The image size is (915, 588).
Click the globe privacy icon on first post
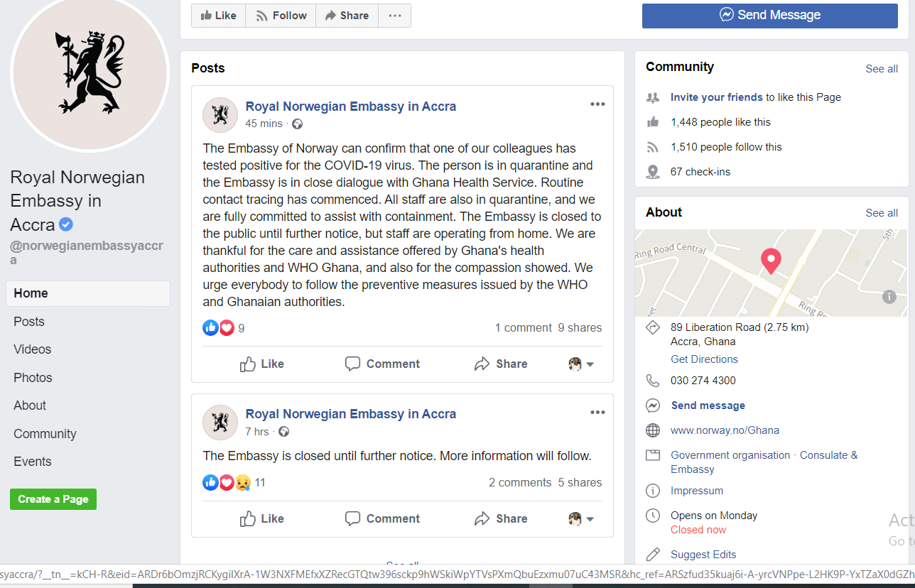(x=297, y=124)
